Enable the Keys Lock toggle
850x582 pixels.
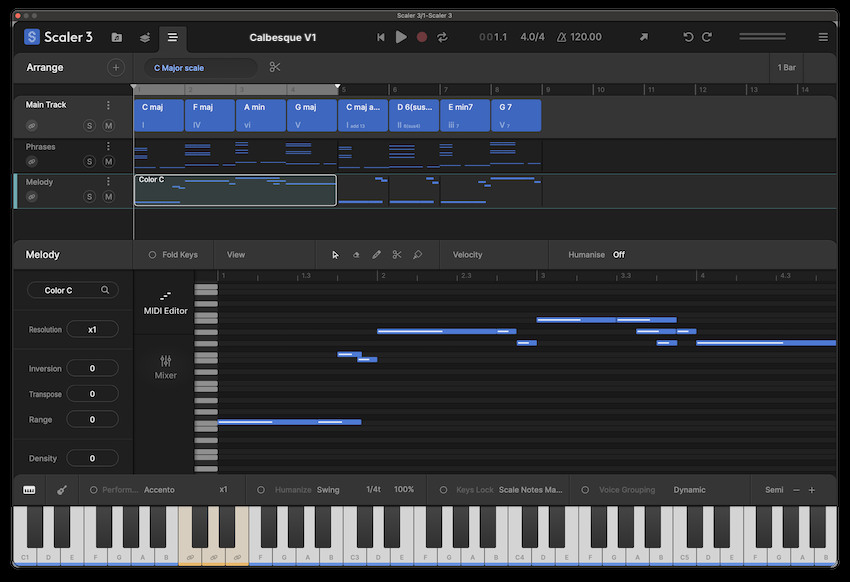click(x=444, y=489)
